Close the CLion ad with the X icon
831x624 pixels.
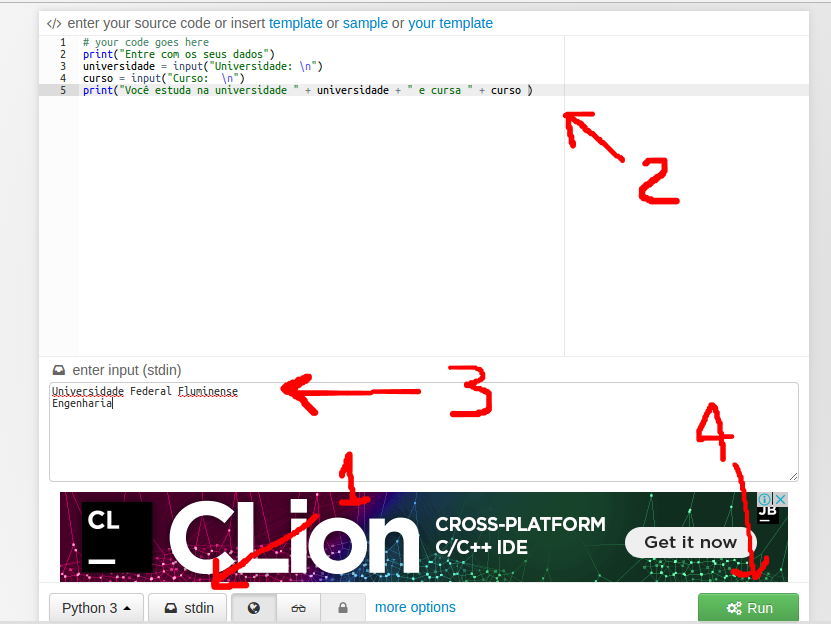click(780, 499)
